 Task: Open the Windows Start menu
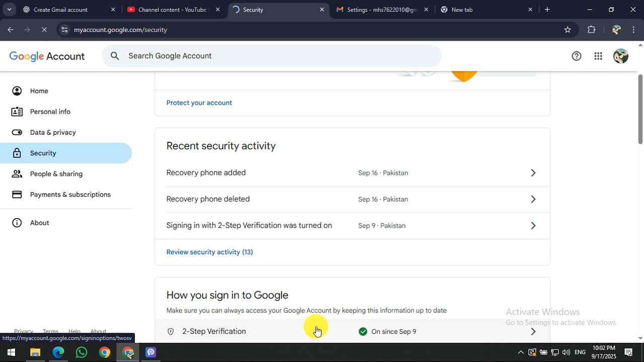[11, 352]
